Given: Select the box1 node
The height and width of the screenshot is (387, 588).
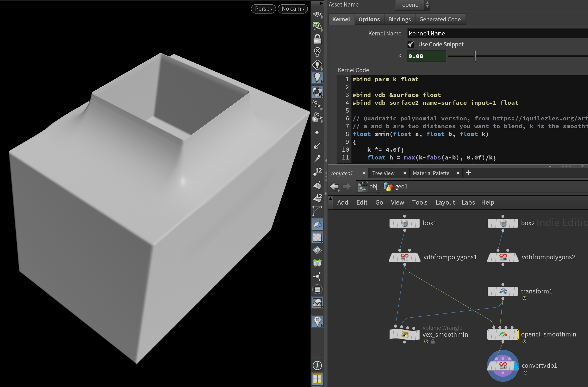Looking at the screenshot, I should point(405,223).
